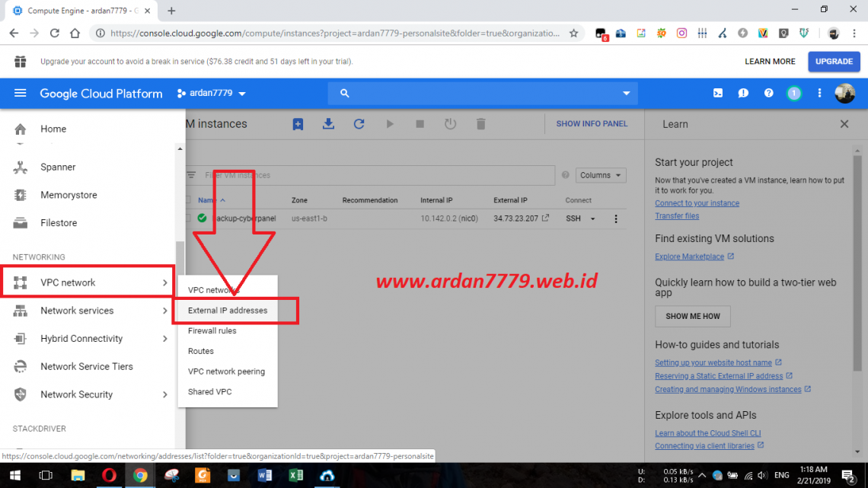
Task: Open the Columns dropdown
Action: point(601,175)
